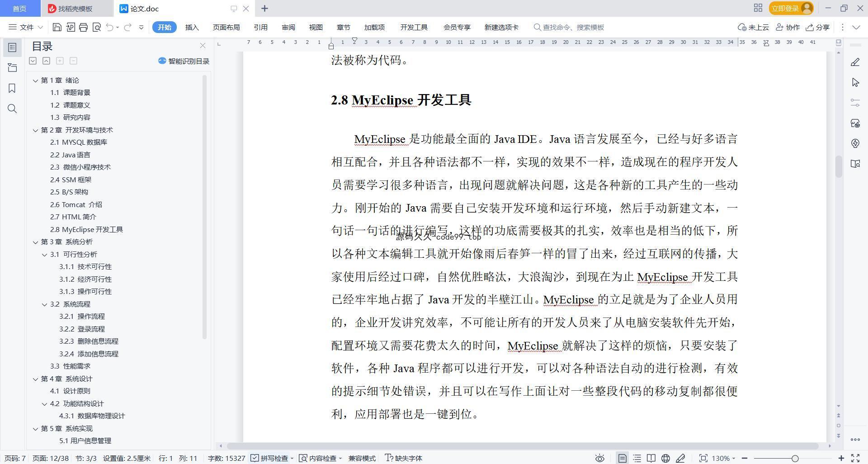Click 未上云 cloud status button
The width and height of the screenshot is (868, 464).
click(x=753, y=27)
